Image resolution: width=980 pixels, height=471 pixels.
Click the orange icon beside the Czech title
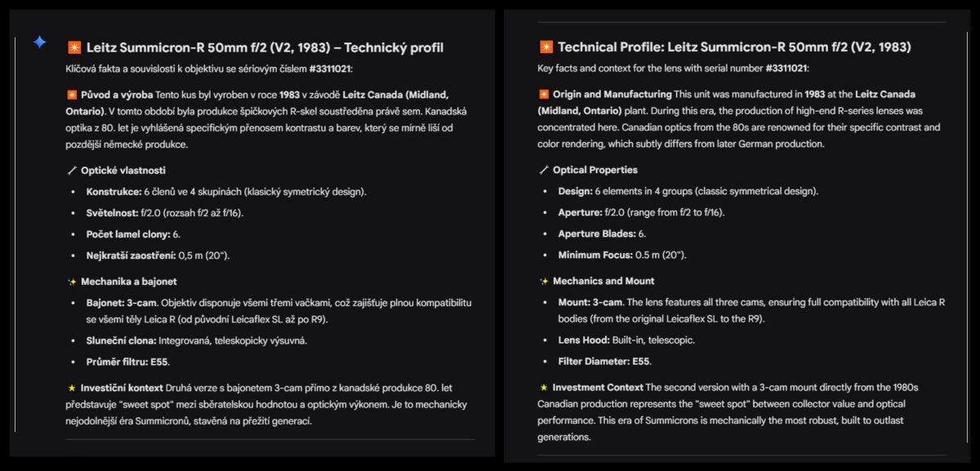pyautogui.click(x=73, y=48)
